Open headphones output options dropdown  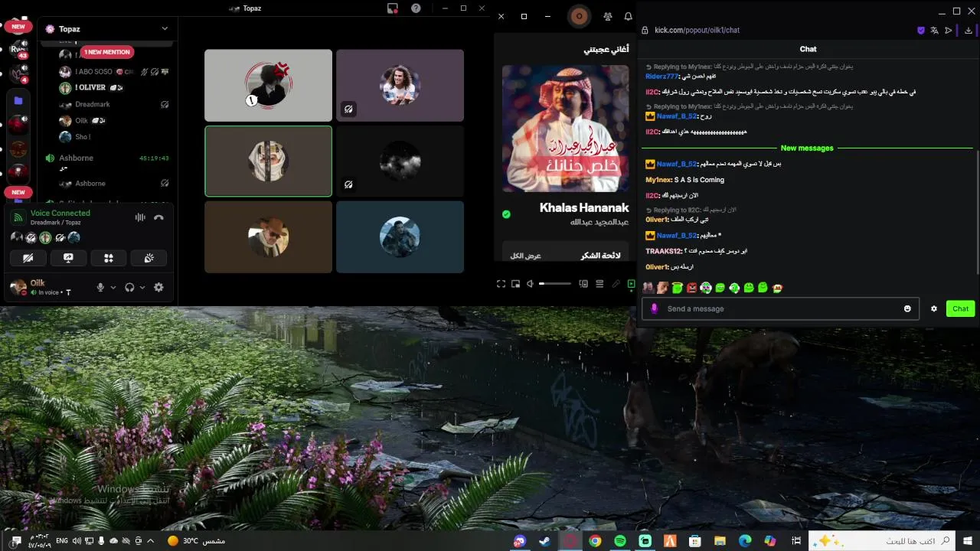142,288
